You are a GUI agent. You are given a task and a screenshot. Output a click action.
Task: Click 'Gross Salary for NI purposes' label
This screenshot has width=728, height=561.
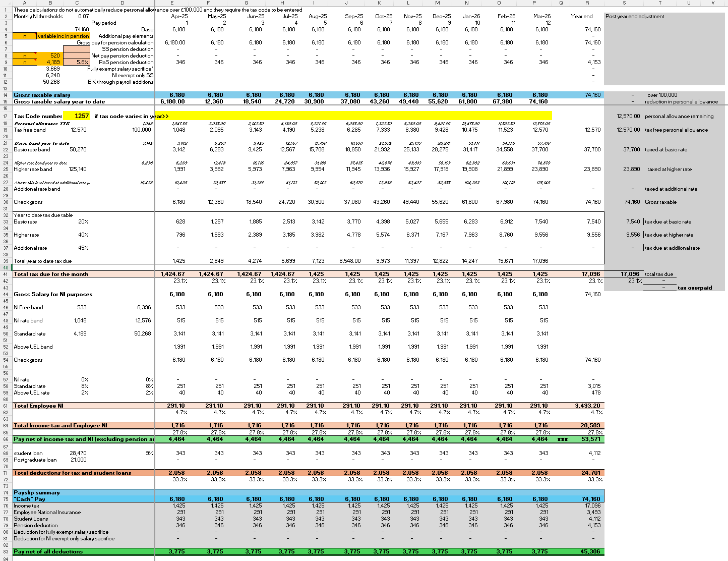[x=53, y=294]
